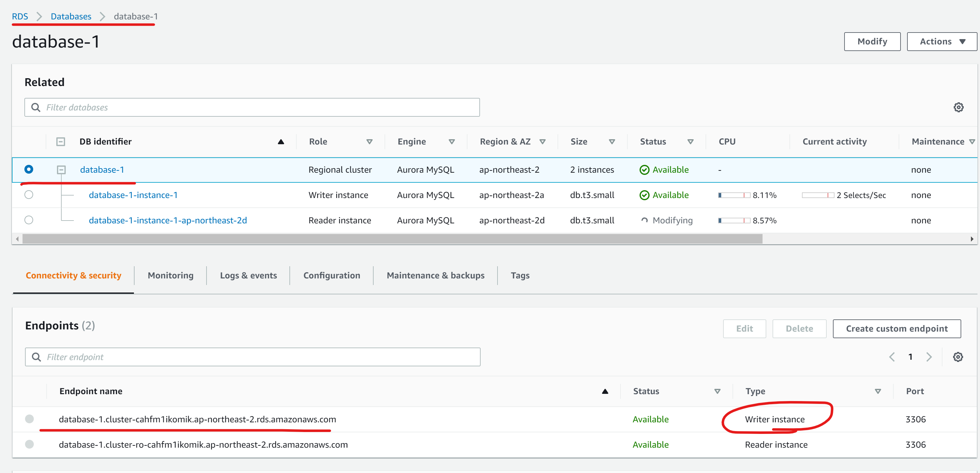Open the Actions dropdown menu
The image size is (980, 473).
942,41
